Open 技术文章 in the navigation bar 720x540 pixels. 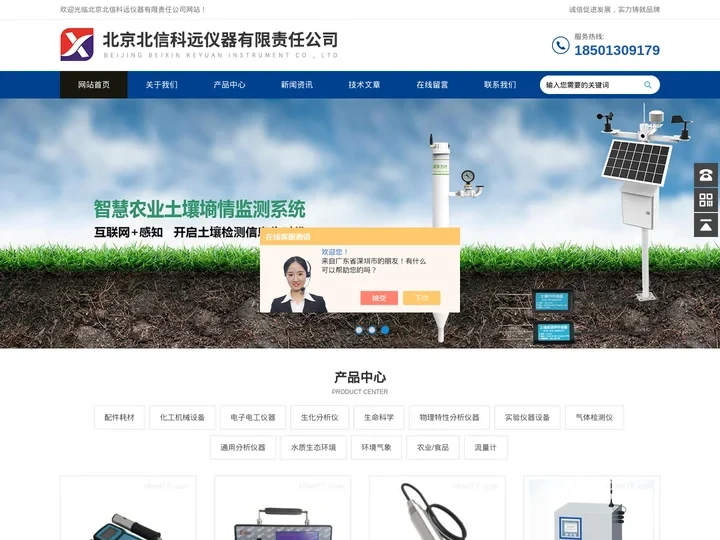[x=364, y=85]
